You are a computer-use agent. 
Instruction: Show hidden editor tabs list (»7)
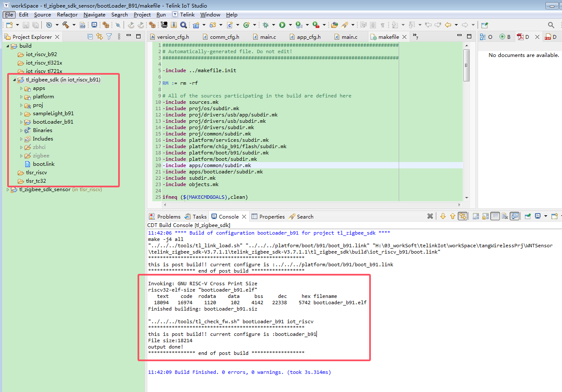pos(415,37)
